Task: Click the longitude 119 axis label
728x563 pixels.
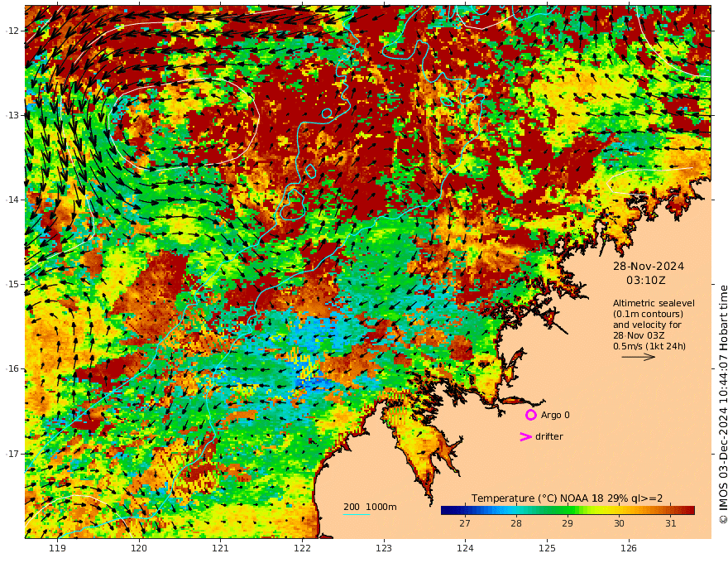Action: coord(58,549)
